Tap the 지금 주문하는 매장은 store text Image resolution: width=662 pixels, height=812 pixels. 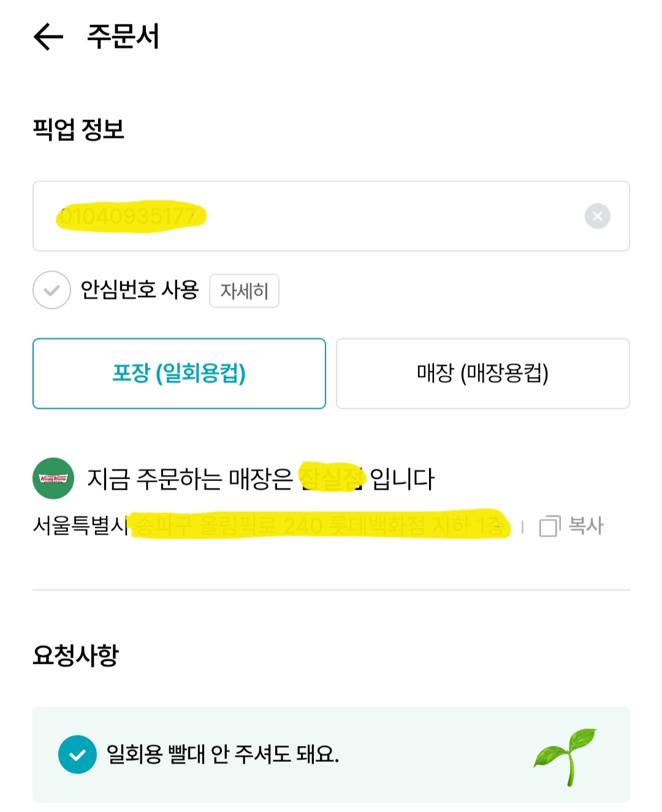click(190, 479)
